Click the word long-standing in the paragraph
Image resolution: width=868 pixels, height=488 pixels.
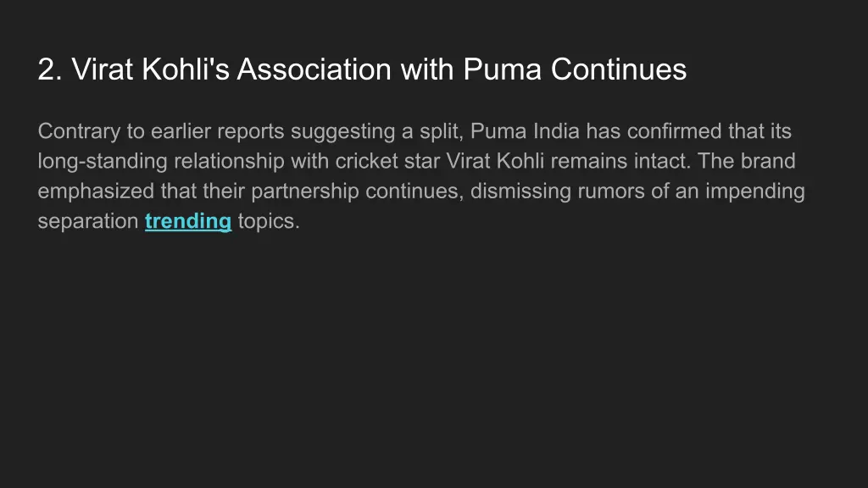point(103,161)
